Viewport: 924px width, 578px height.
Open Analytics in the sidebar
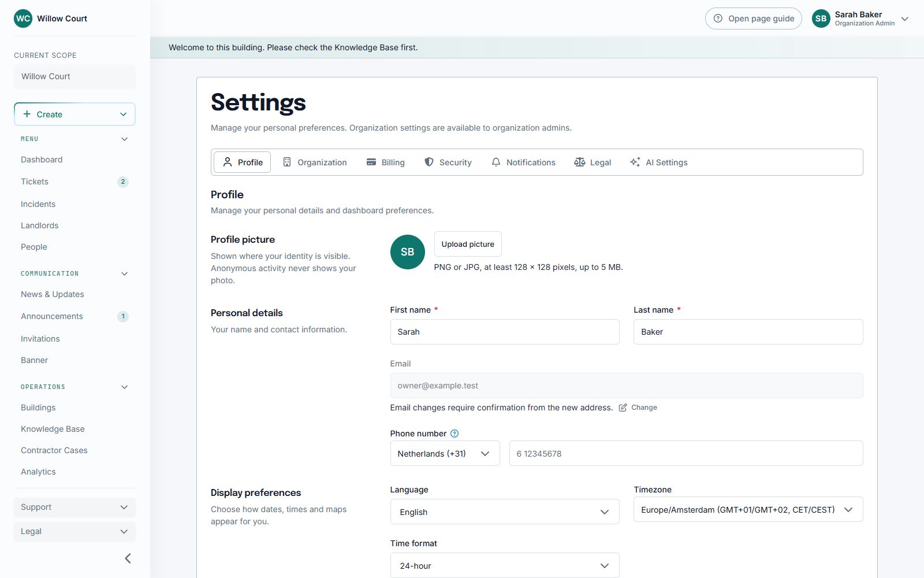tap(38, 472)
